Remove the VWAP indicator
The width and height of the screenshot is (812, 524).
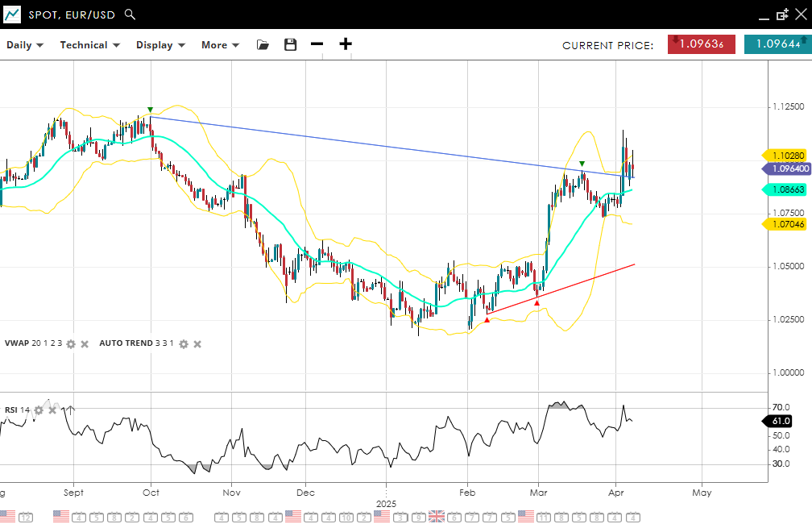(85, 344)
